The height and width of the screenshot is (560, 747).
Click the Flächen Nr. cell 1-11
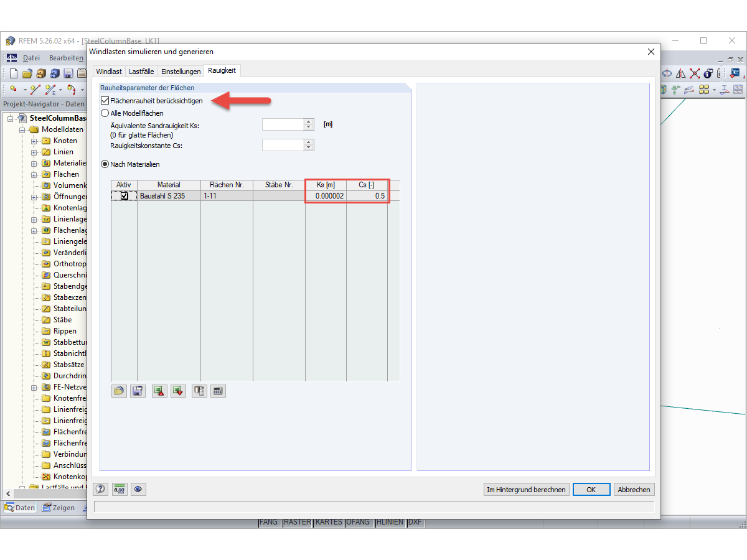227,196
